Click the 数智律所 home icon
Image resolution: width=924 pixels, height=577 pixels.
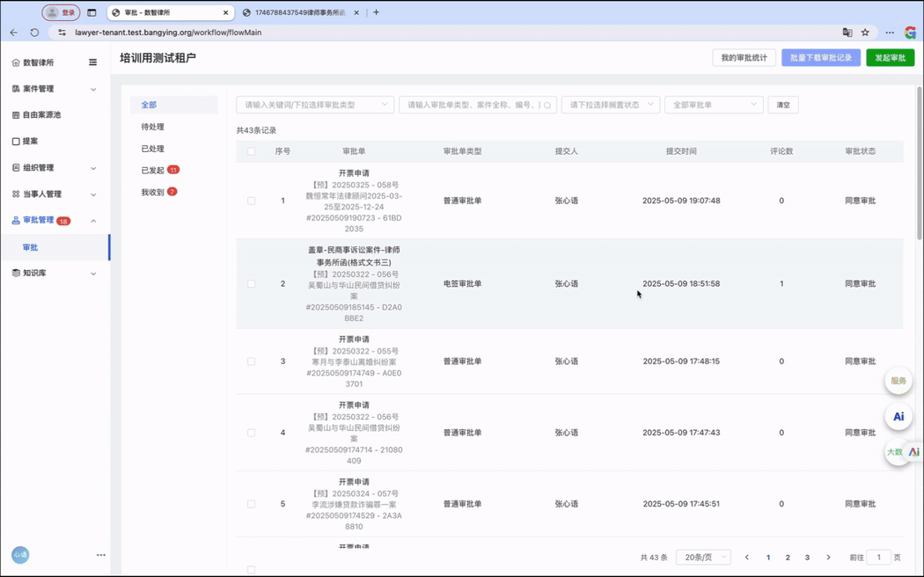(16, 62)
